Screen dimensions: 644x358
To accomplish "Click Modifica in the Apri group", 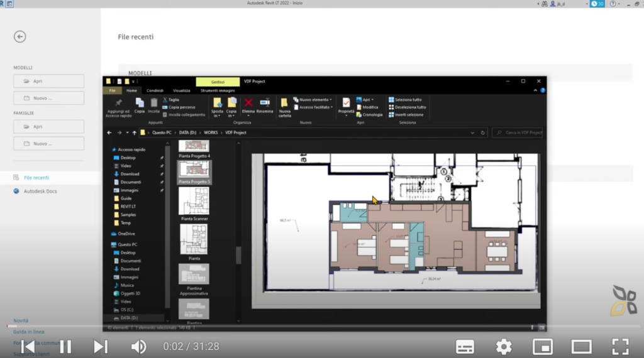I will point(367,107).
